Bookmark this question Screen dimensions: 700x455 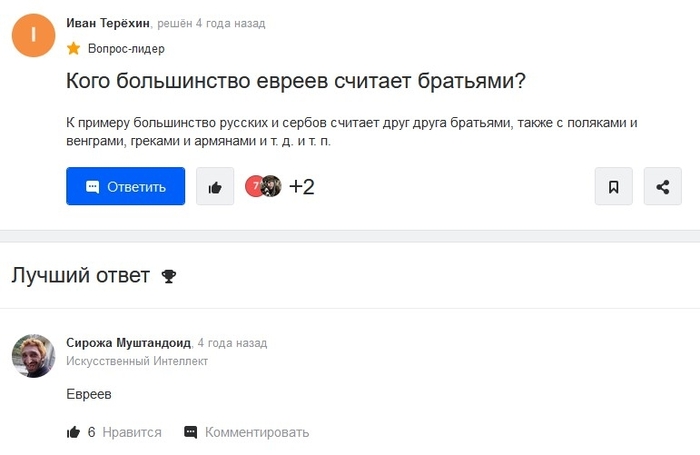[x=613, y=186]
